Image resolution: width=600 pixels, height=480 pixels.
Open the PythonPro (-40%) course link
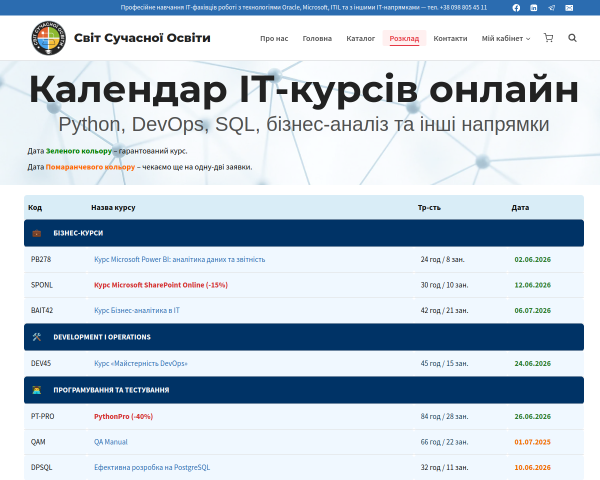pos(123,416)
